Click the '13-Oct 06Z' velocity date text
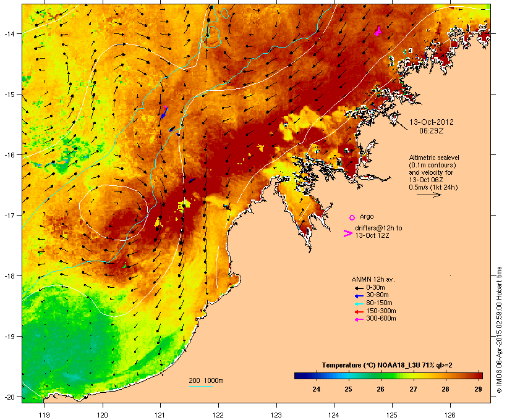The height and width of the screenshot is (420, 507). click(x=426, y=180)
